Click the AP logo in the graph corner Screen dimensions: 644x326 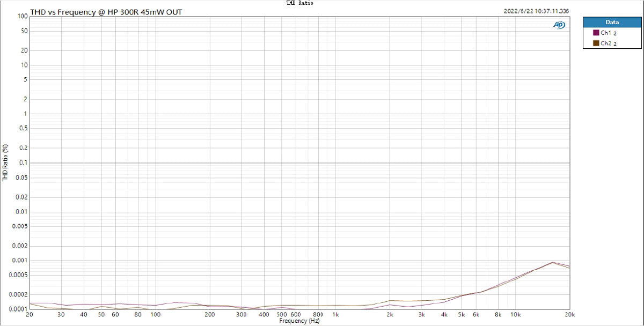pyautogui.click(x=558, y=25)
